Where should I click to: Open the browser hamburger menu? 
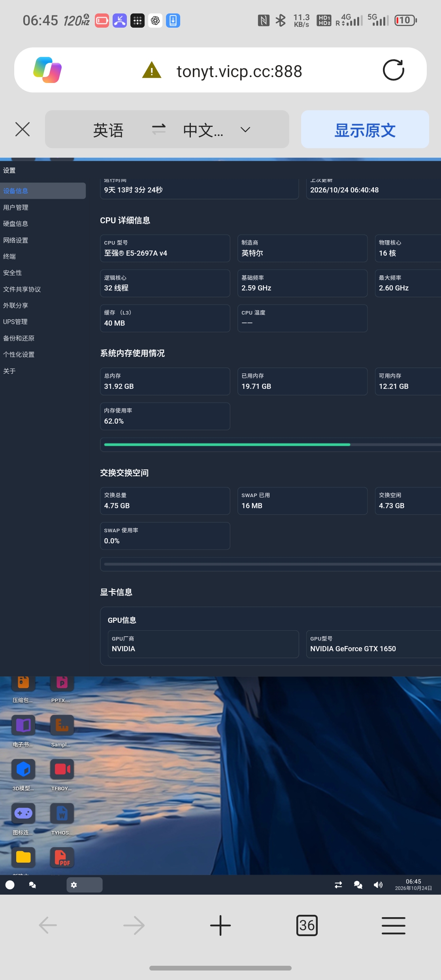point(394,925)
